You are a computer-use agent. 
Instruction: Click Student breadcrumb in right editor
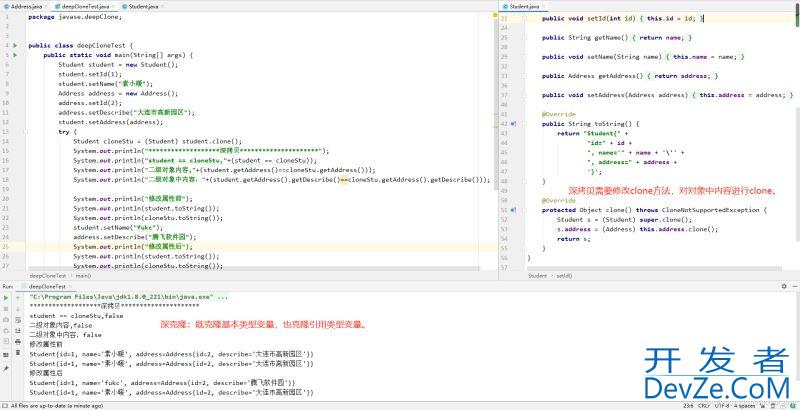[x=537, y=276]
